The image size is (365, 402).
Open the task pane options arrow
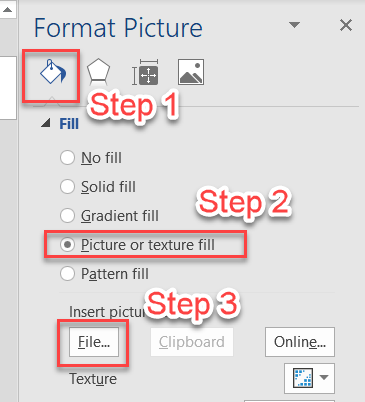294,25
